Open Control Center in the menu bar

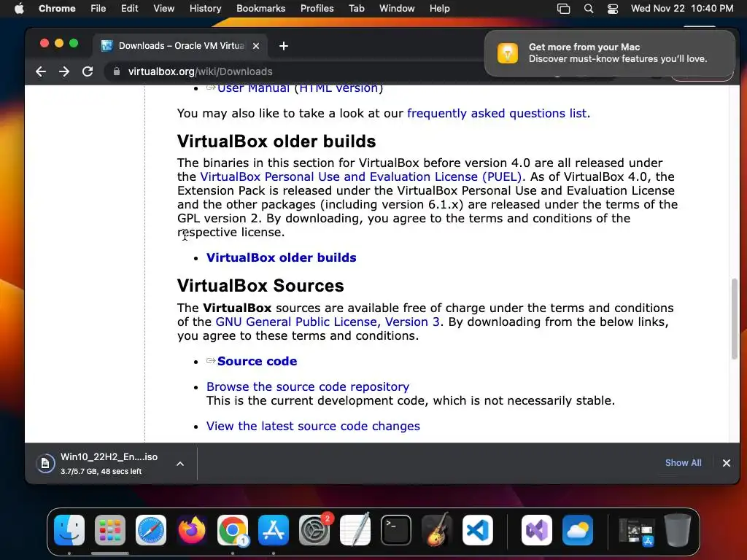coord(612,9)
